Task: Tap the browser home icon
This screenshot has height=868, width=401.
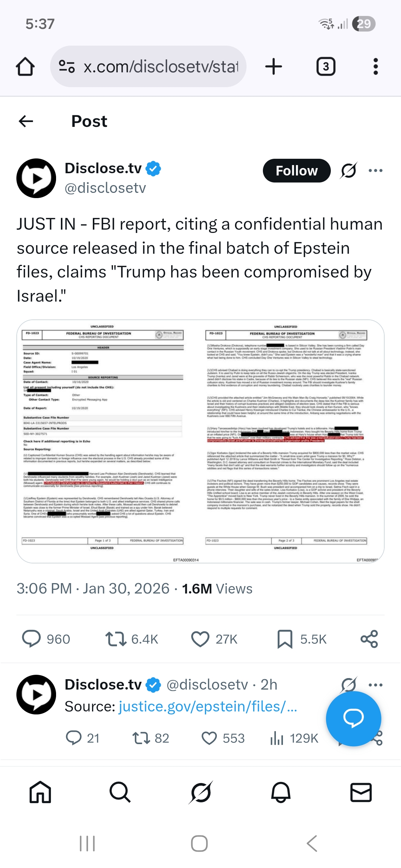Action: pos(25,67)
